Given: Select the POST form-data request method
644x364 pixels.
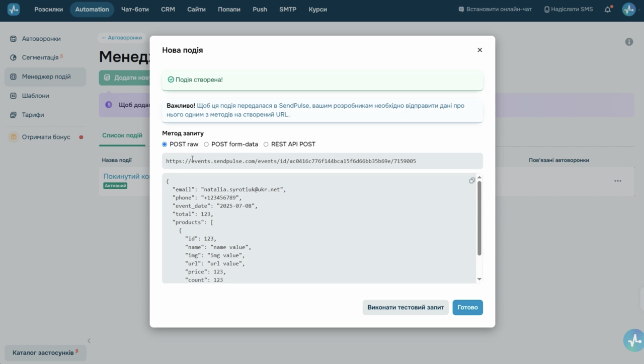Looking at the screenshot, I should click(x=206, y=144).
